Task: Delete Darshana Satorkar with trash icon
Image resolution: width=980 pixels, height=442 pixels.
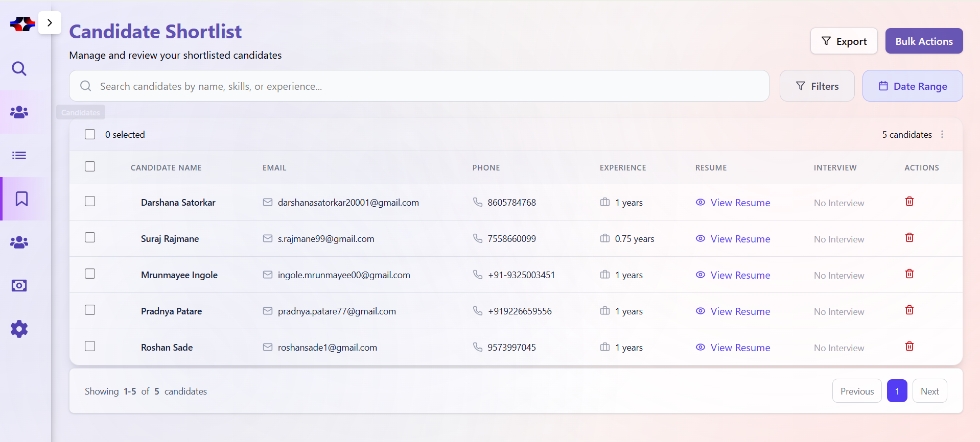Action: click(909, 202)
